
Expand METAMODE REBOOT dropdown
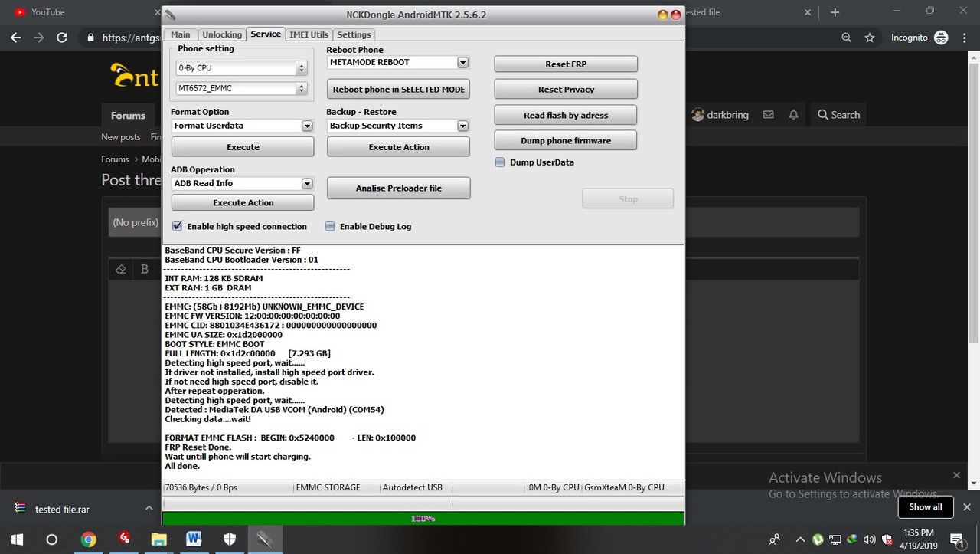coord(462,62)
